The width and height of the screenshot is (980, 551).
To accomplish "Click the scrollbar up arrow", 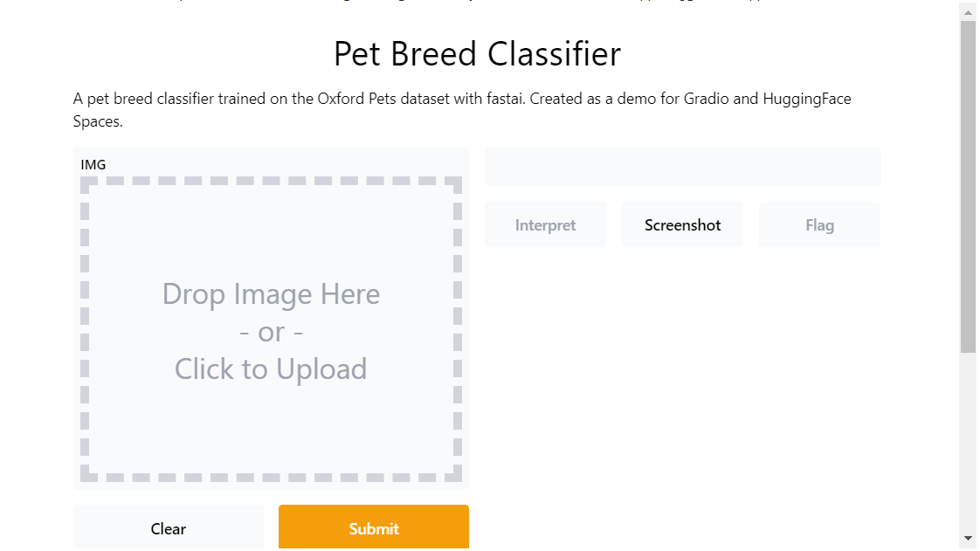I will point(968,11).
